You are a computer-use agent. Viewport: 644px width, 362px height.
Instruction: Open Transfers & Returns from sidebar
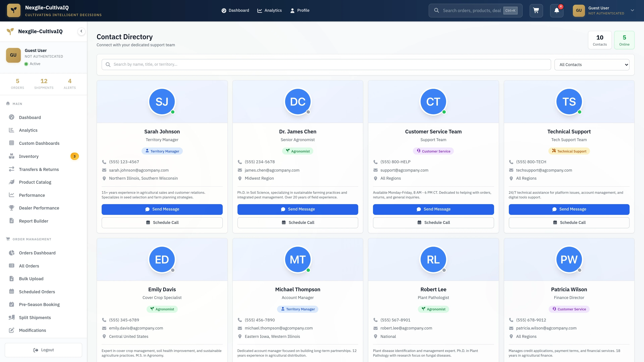tap(12, 169)
